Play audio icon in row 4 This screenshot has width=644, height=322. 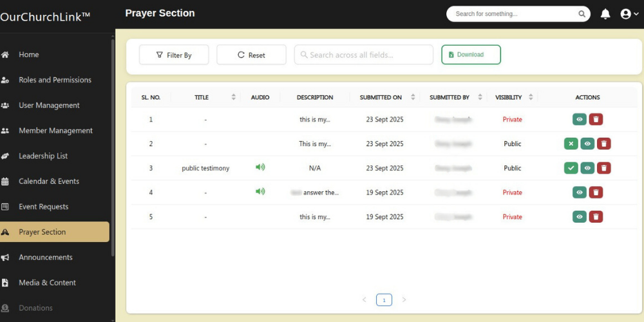(260, 191)
